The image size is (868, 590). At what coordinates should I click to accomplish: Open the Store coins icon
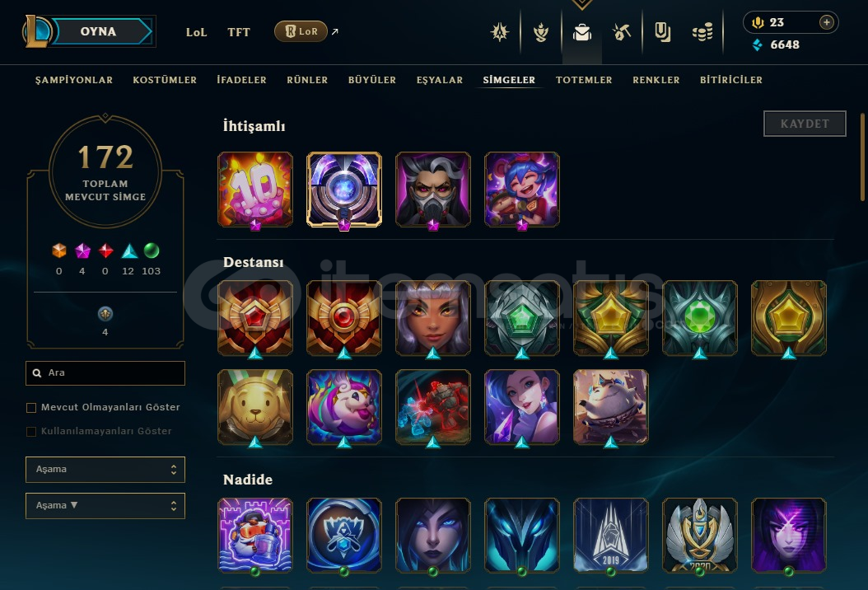[702, 33]
